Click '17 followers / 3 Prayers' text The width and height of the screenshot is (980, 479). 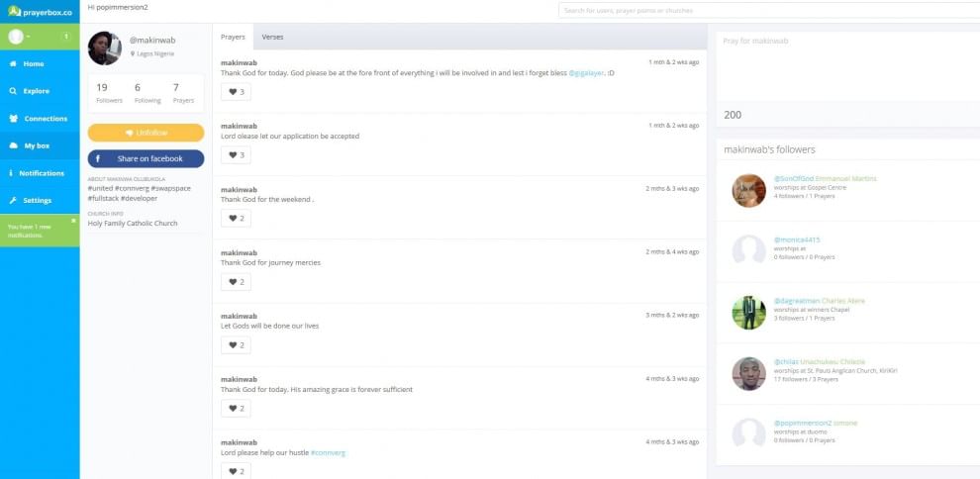pyautogui.click(x=806, y=379)
